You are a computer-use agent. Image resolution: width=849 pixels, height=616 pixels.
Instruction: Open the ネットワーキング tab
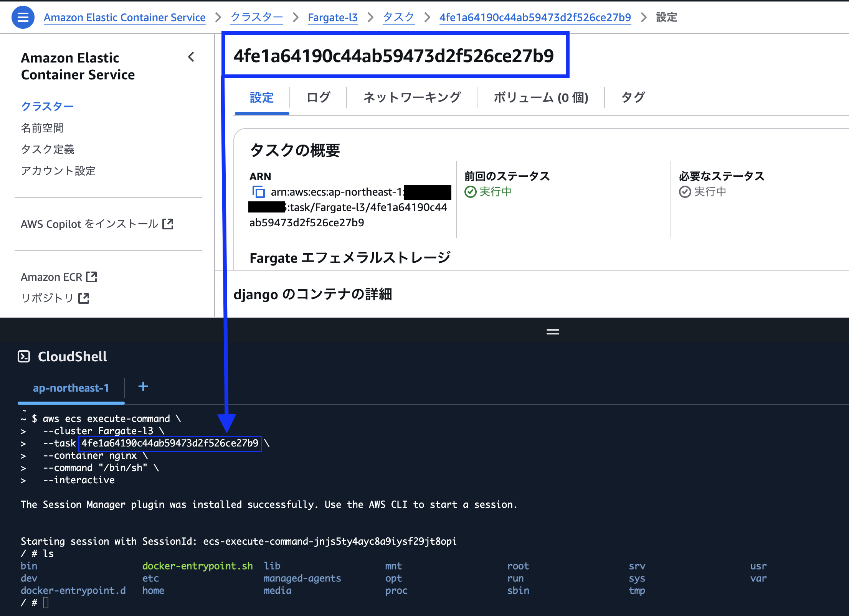[412, 98]
